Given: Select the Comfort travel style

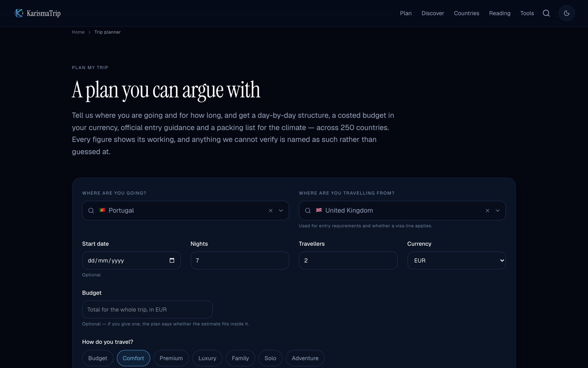Looking at the screenshot, I should point(133,358).
